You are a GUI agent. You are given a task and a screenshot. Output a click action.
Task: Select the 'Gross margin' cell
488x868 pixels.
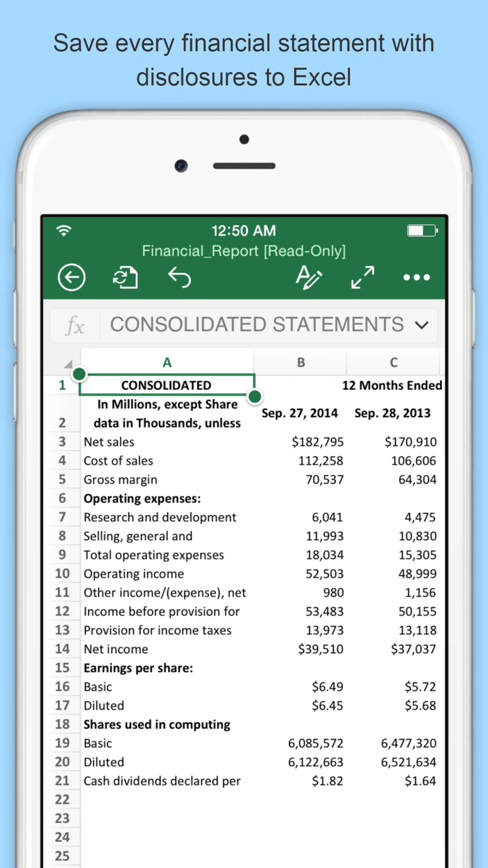click(121, 479)
